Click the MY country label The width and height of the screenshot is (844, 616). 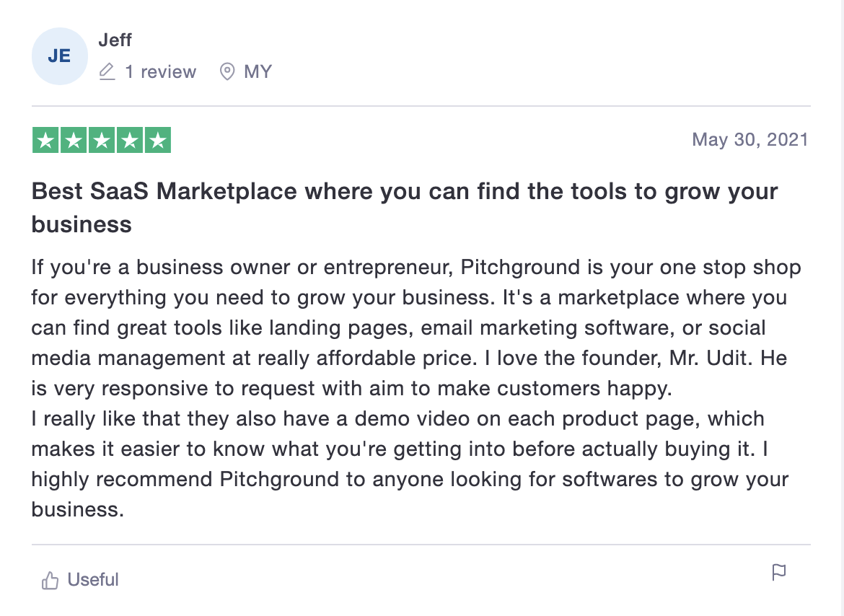pos(258,71)
